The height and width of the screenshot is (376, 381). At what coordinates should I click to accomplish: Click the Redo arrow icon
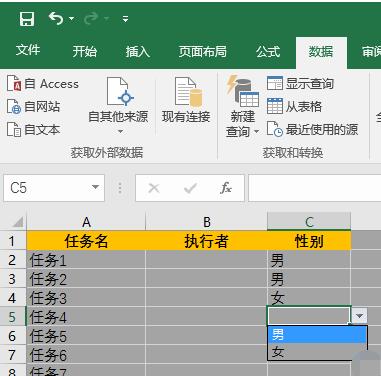pos(91,19)
